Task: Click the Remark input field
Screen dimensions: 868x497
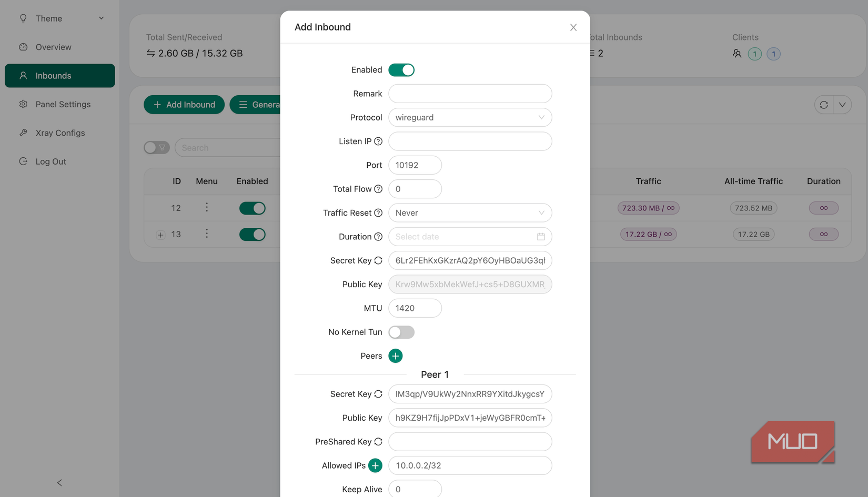Action: click(x=470, y=94)
